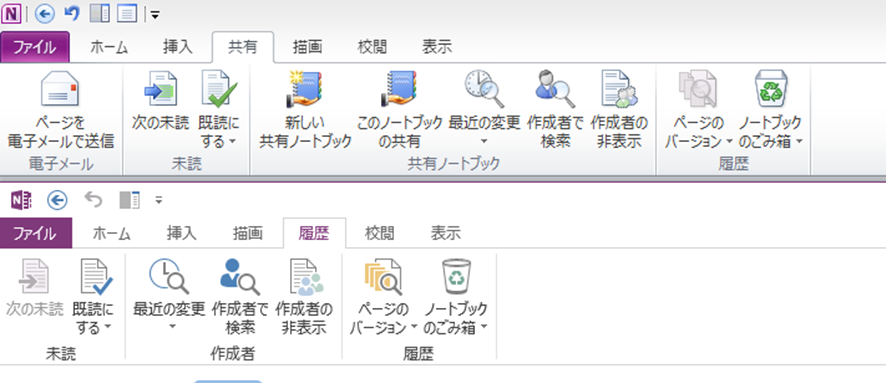Screen dimensions: 886x383
Task: Select the 共有 tab in upper ribbon
Action: coord(243,47)
